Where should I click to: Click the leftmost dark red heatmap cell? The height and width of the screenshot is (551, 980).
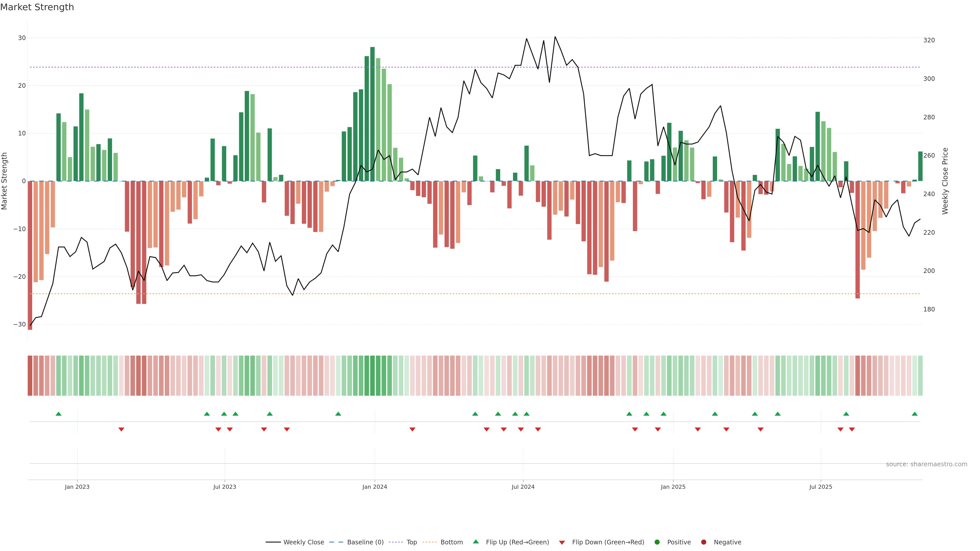point(30,376)
